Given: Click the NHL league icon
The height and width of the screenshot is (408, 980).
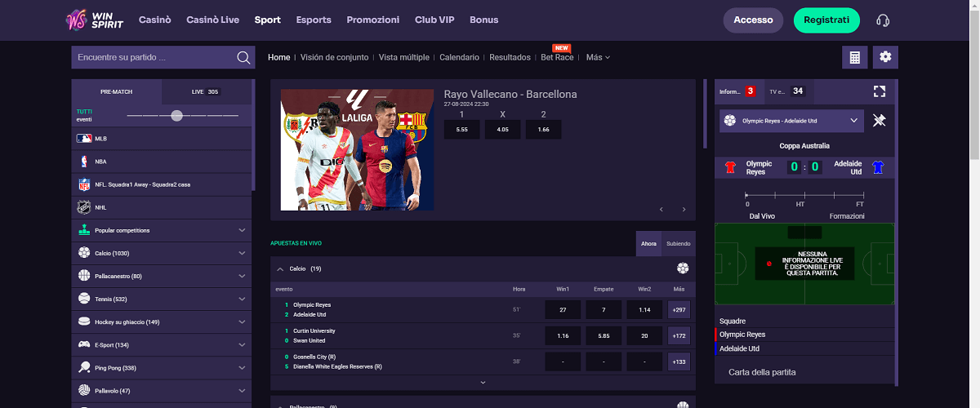Looking at the screenshot, I should coord(83,207).
